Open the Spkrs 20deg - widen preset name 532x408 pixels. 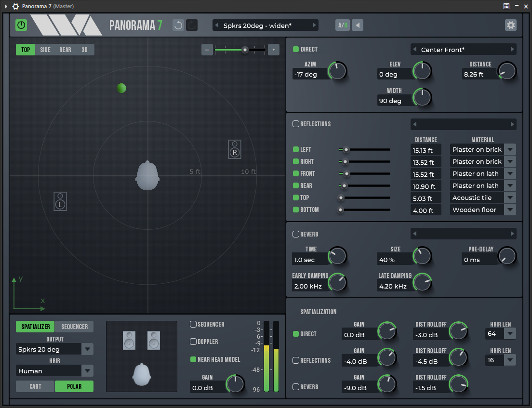pos(257,26)
